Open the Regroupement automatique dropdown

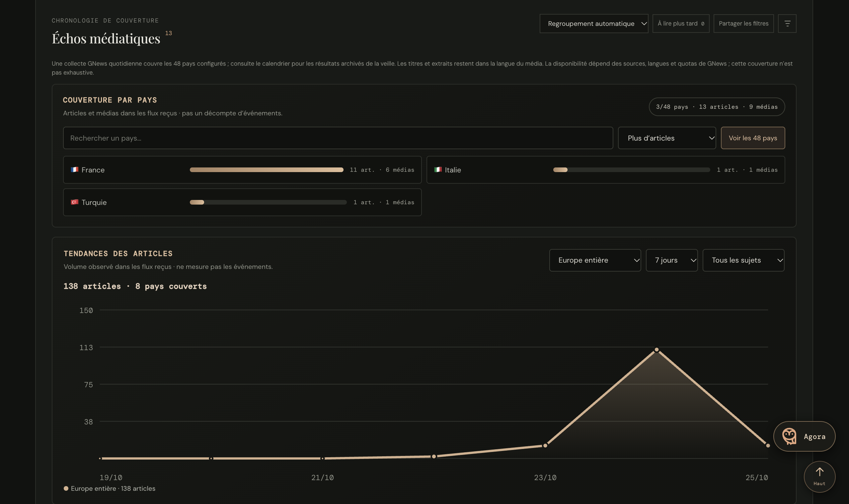tap(594, 24)
